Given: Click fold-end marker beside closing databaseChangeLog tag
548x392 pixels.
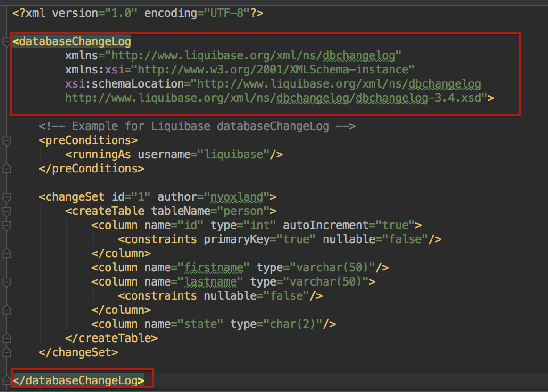Looking at the screenshot, I should pos(6,381).
